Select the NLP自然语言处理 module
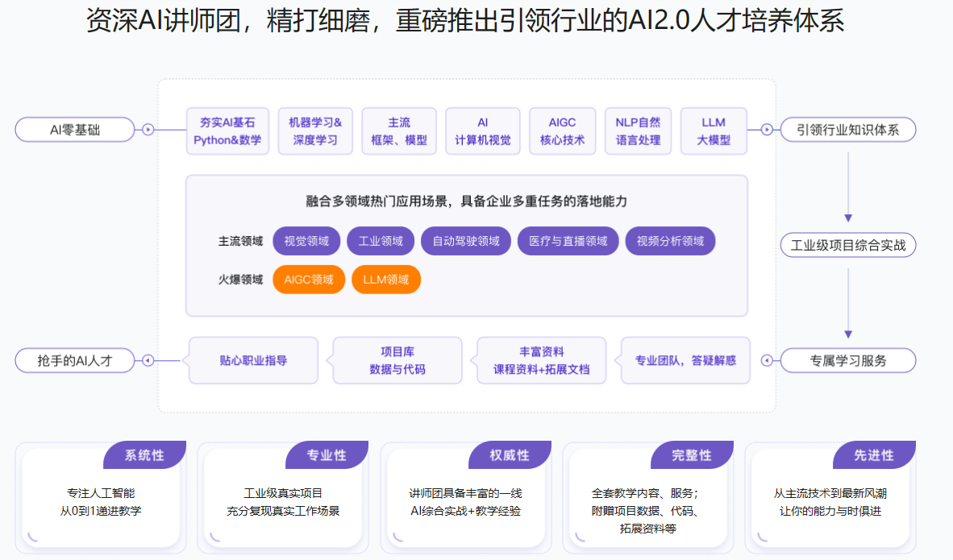 point(638,131)
